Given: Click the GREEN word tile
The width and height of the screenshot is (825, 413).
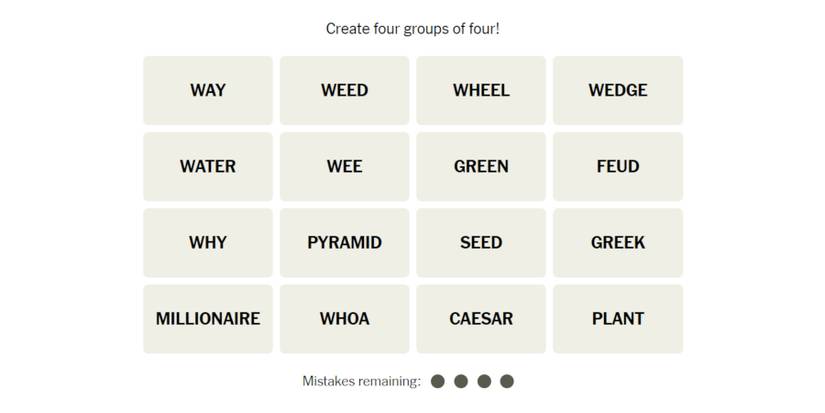Looking at the screenshot, I should [x=481, y=166].
